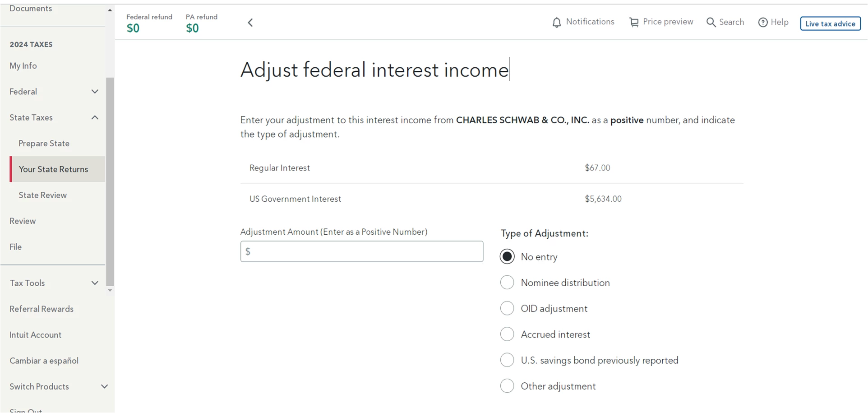The height and width of the screenshot is (413, 868).
Task: Expand the Tax Tools menu
Action: click(x=95, y=283)
